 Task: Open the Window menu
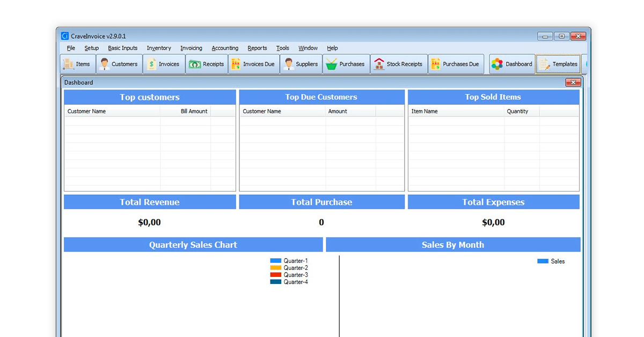tap(308, 48)
